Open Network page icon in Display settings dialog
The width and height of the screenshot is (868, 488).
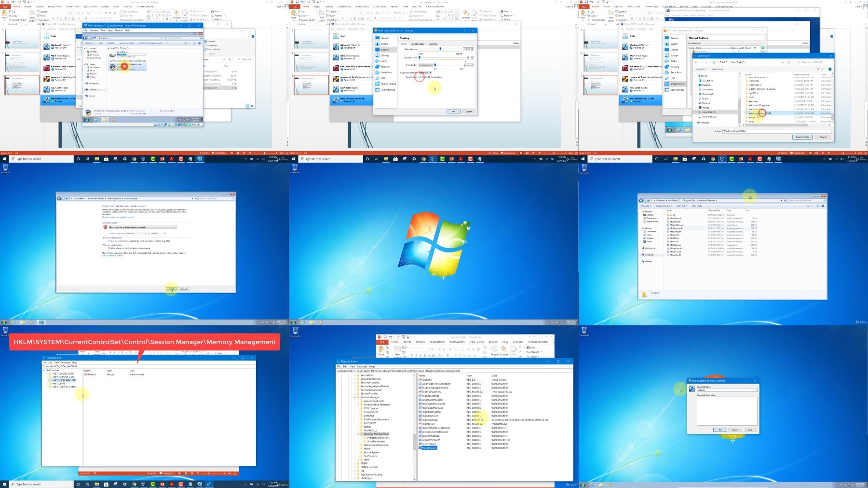click(x=378, y=67)
